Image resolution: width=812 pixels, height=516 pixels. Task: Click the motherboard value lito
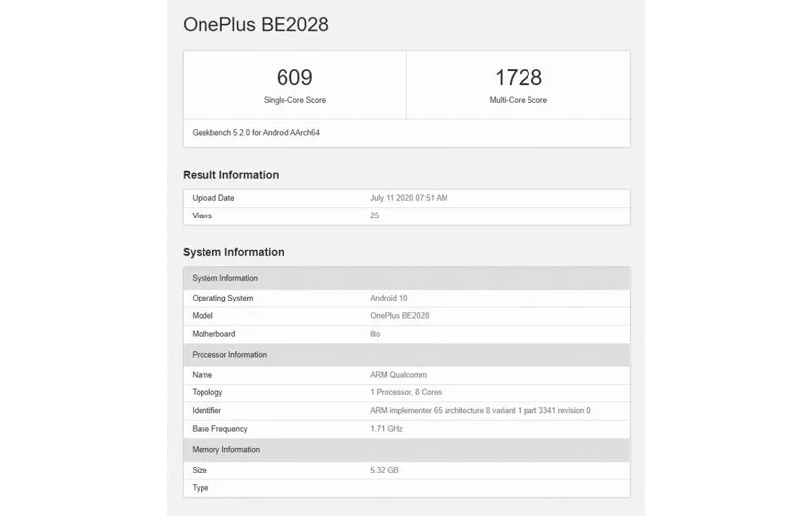(x=375, y=334)
